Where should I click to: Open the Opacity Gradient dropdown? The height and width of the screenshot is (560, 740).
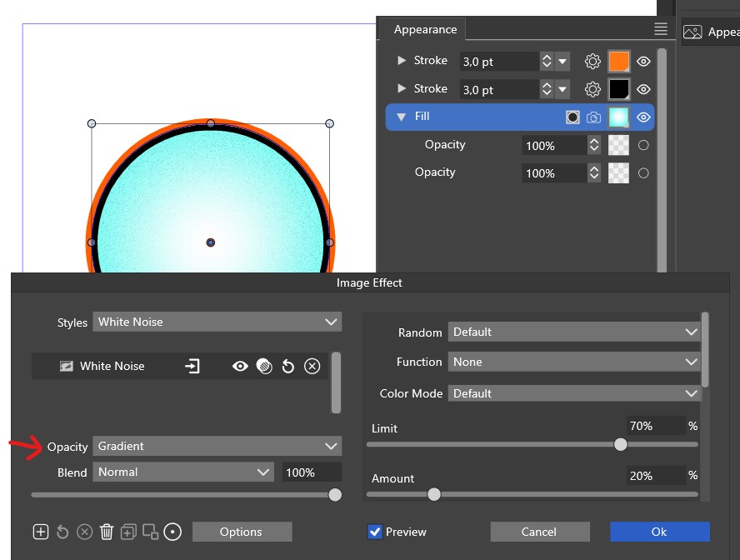coord(217,447)
